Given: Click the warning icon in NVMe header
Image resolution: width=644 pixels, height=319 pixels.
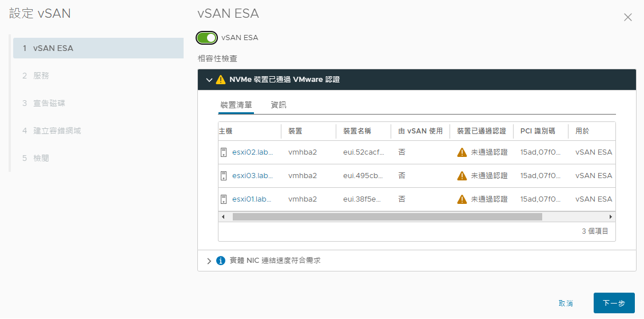Looking at the screenshot, I should point(221,80).
